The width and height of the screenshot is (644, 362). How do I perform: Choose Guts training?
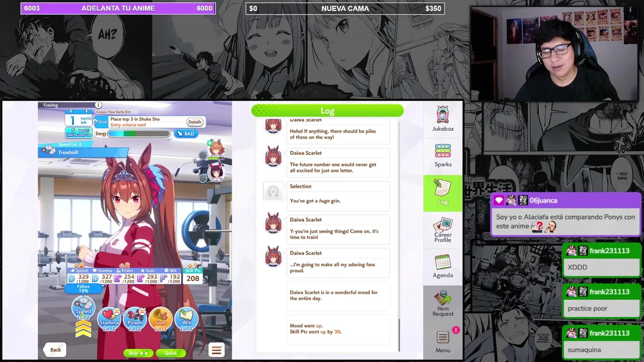[x=160, y=319]
